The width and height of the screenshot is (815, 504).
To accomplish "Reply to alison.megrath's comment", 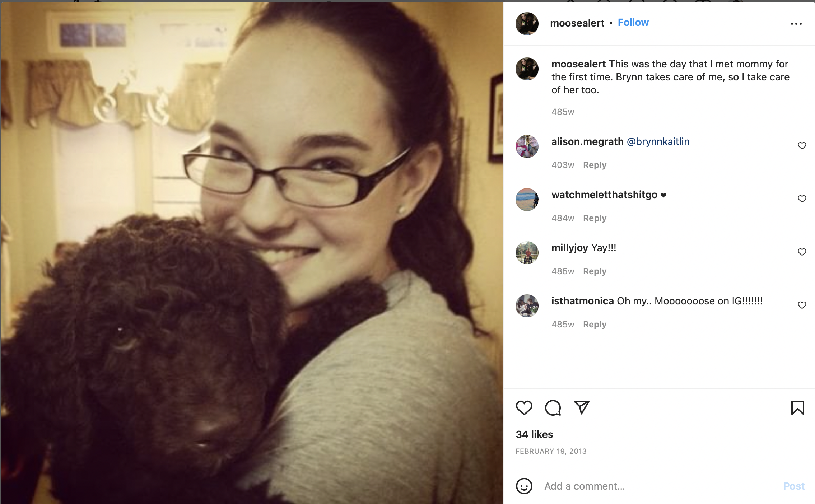I will coord(595,165).
